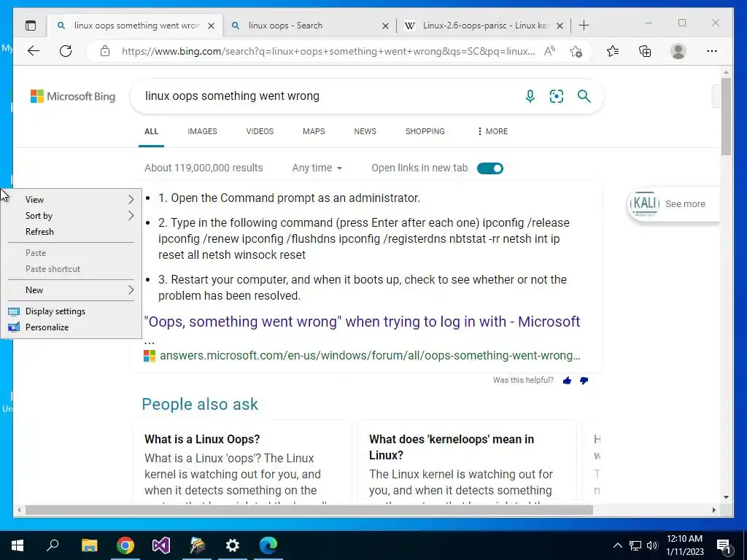747x560 pixels.
Task: Open visual search camera icon
Action: [x=557, y=96]
